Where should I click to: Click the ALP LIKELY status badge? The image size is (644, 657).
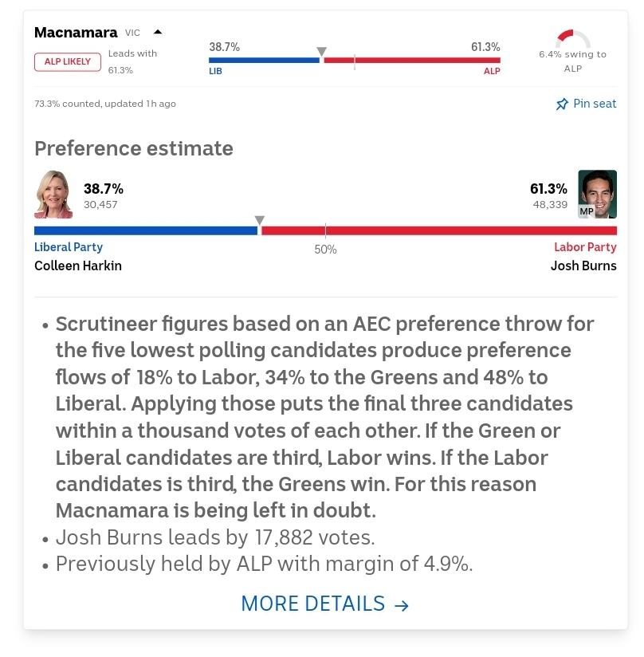click(68, 61)
